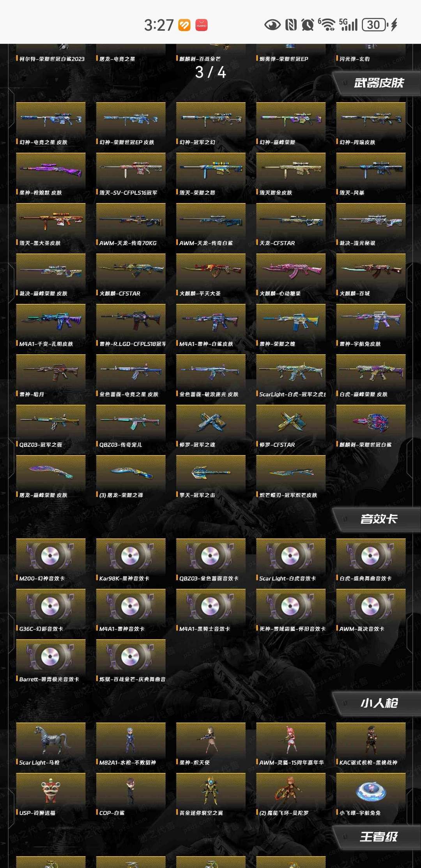Click the 炽芒蝶刃-冠军炽芒皮肤 blade skin
The height and width of the screenshot is (868, 421).
click(x=291, y=471)
